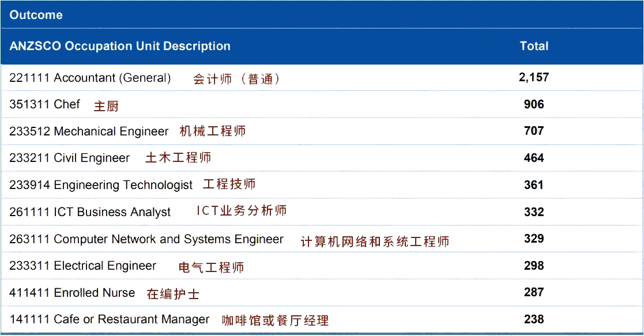Image resolution: width=644 pixels, height=336 pixels.
Task: Select the 233512 Mechanical Engineer row label
Action: point(89,131)
